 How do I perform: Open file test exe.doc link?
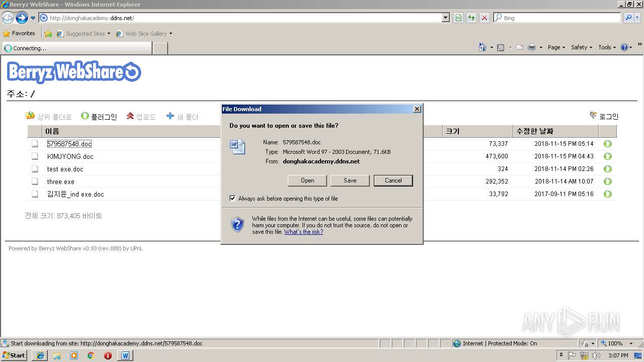65,169
